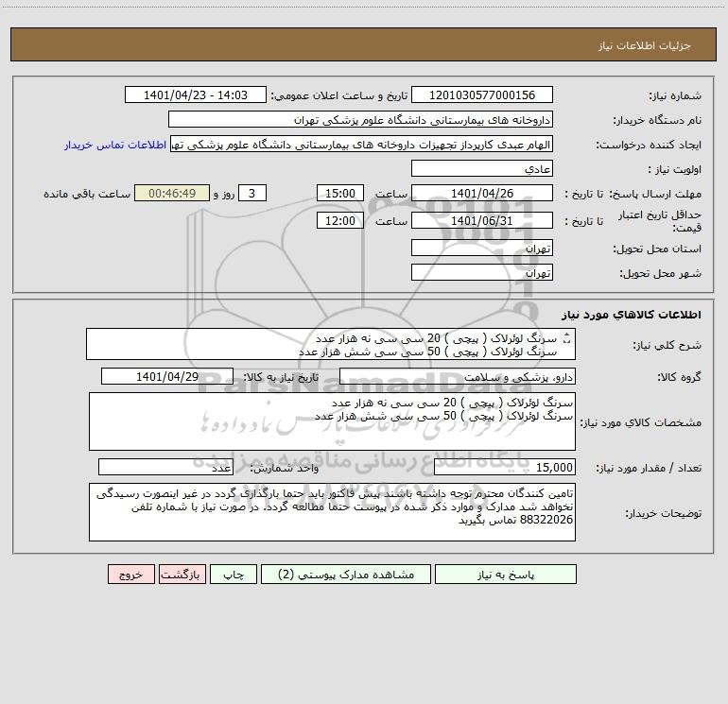The height and width of the screenshot is (704, 728).
Task: Click the response deadline date 1401/04/26
Action: [482, 193]
